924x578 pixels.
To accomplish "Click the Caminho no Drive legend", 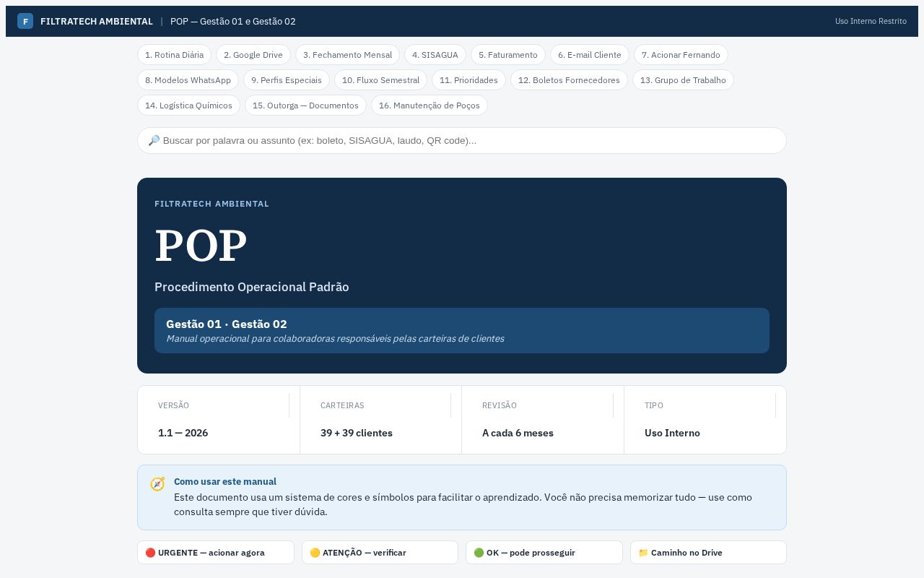I will (x=708, y=553).
